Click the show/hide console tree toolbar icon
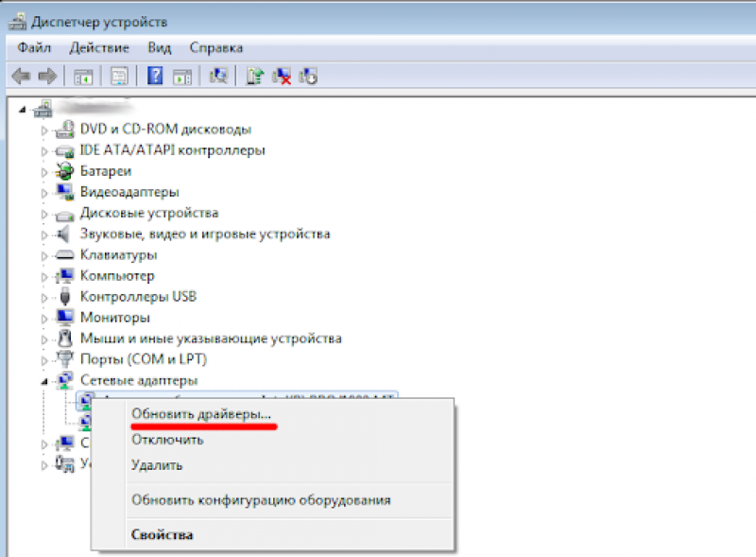 [83, 77]
